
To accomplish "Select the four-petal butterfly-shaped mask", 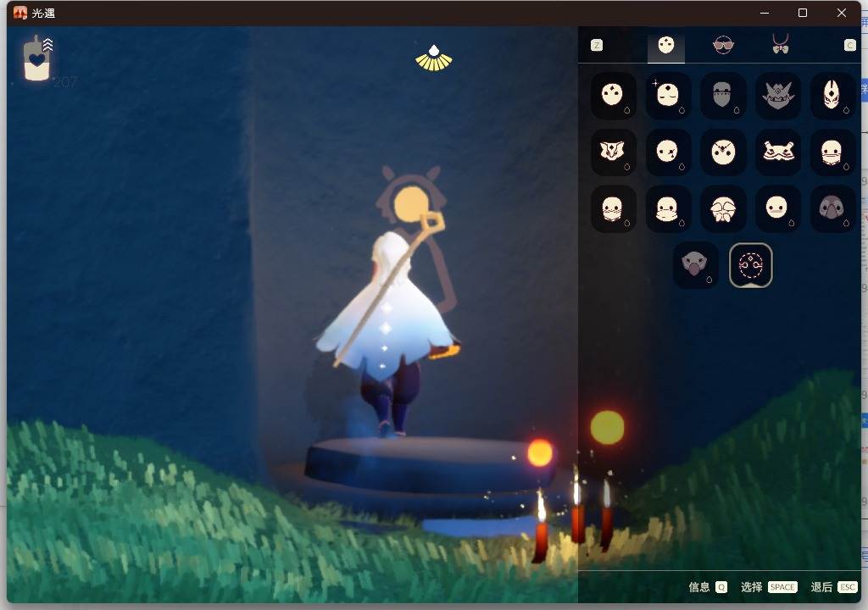I will (x=722, y=208).
